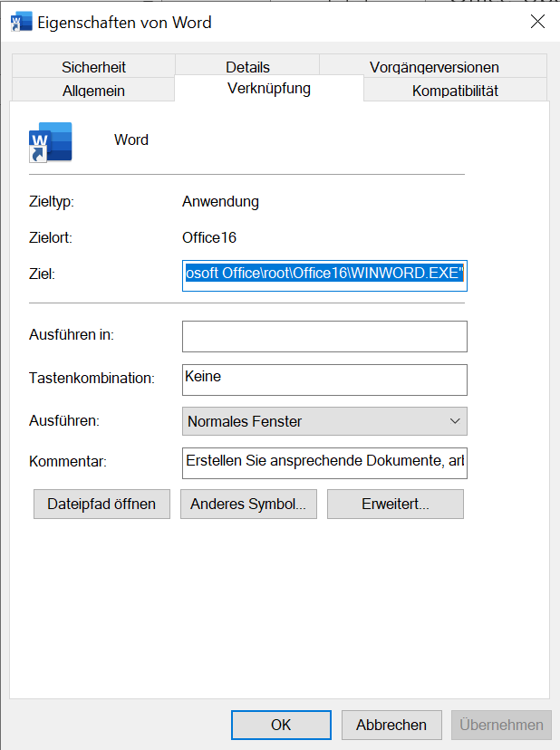
Task: Click the Kommentar text field
Action: coord(324,463)
